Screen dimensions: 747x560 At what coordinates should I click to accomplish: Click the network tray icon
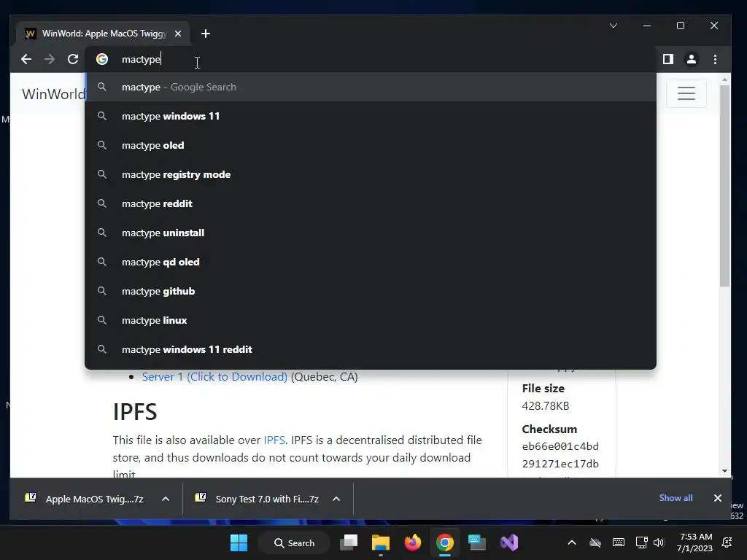tap(641, 542)
